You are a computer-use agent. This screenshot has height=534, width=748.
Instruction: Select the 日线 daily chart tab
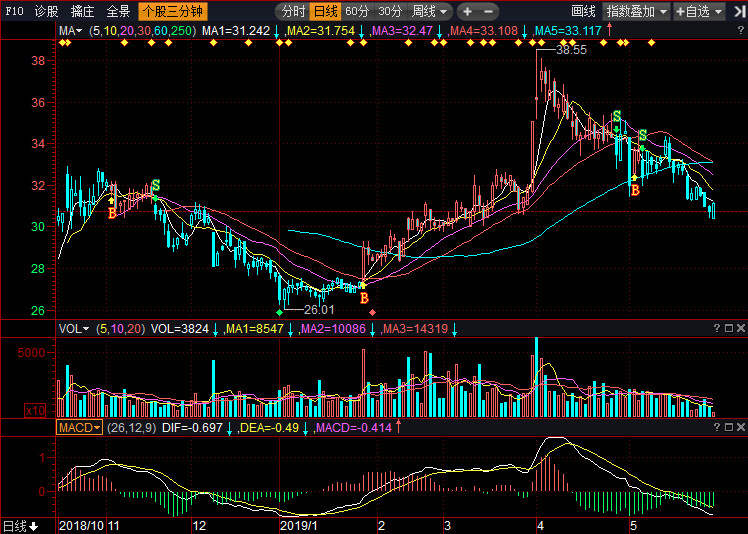[325, 11]
